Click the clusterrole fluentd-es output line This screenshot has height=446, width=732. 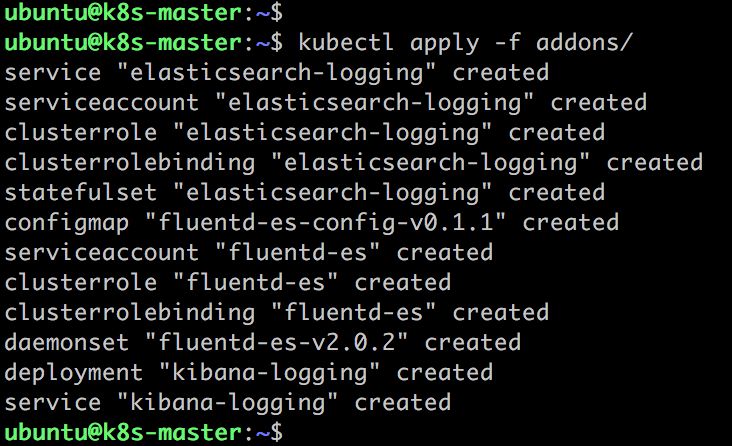pyautogui.click(x=228, y=283)
